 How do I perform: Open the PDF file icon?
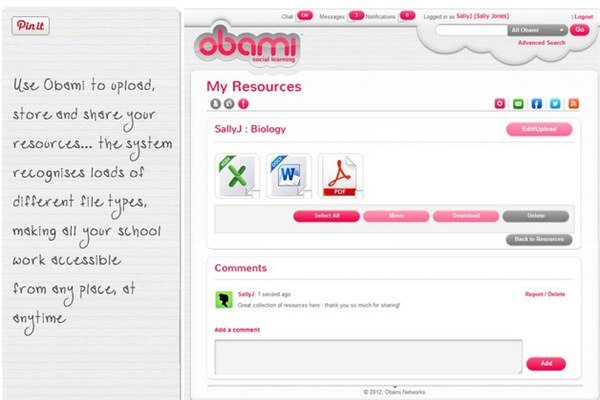coord(340,177)
